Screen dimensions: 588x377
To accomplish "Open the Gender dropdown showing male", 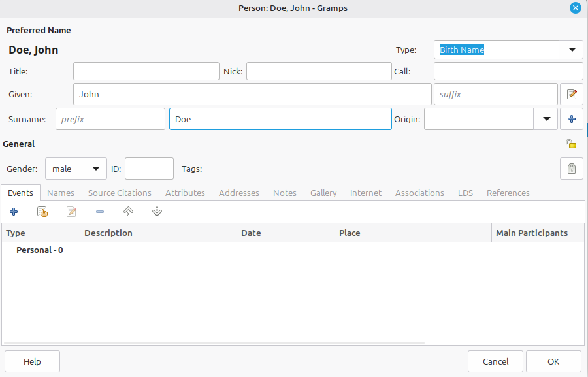I will click(76, 169).
